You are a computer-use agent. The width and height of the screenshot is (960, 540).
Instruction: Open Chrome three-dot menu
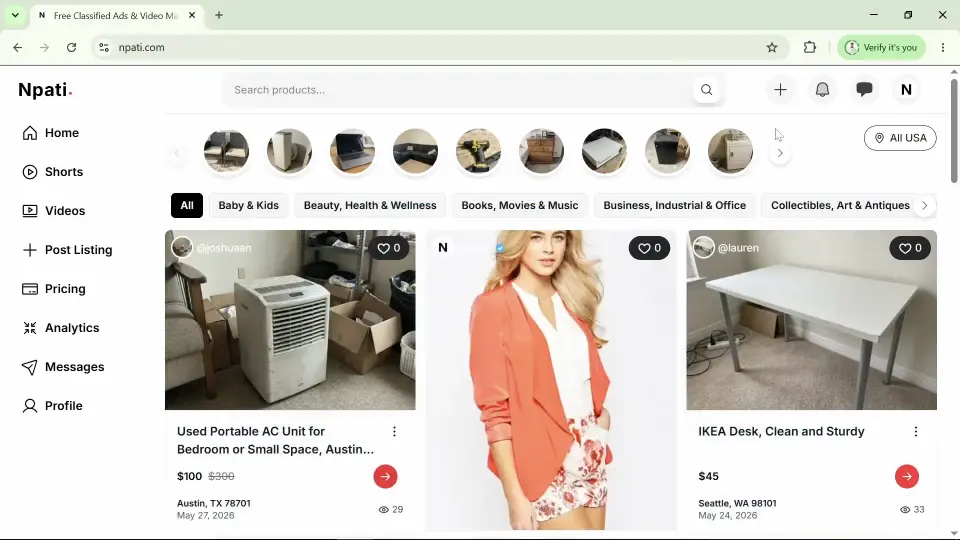tap(943, 47)
